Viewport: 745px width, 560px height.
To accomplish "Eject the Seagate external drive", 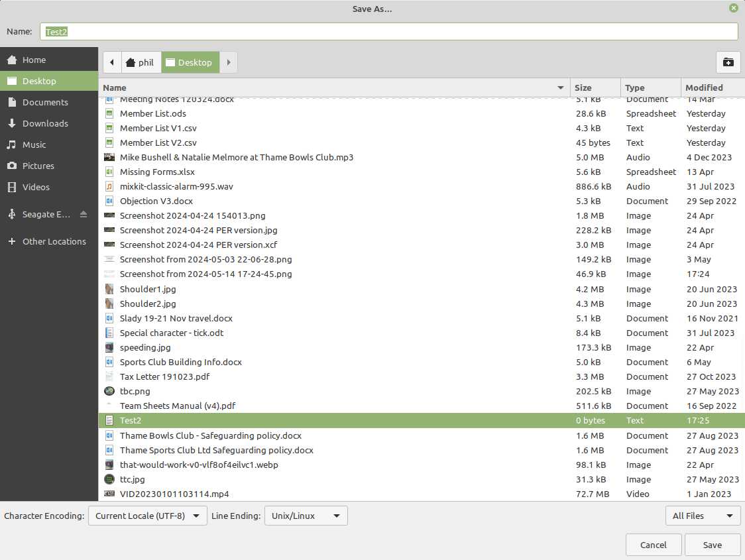I will coord(83,213).
